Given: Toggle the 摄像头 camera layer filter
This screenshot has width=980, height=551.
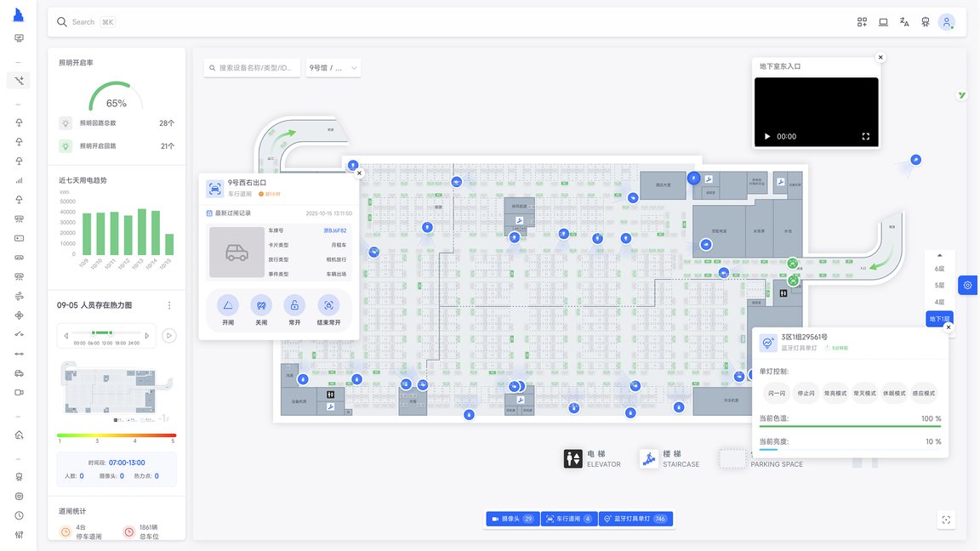Looking at the screenshot, I should tap(512, 519).
